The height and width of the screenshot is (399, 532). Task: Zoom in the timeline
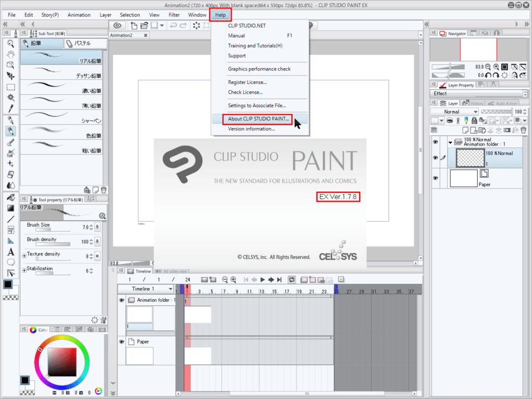click(233, 279)
